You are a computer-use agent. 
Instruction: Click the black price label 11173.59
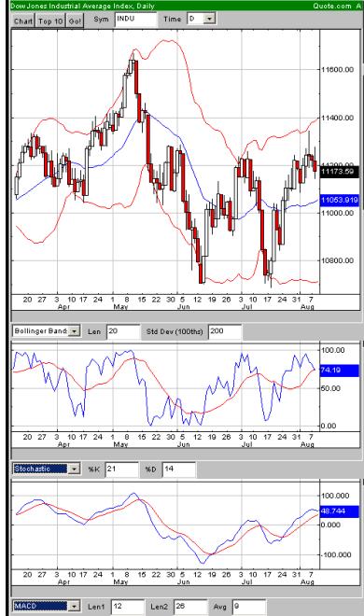[339, 172]
